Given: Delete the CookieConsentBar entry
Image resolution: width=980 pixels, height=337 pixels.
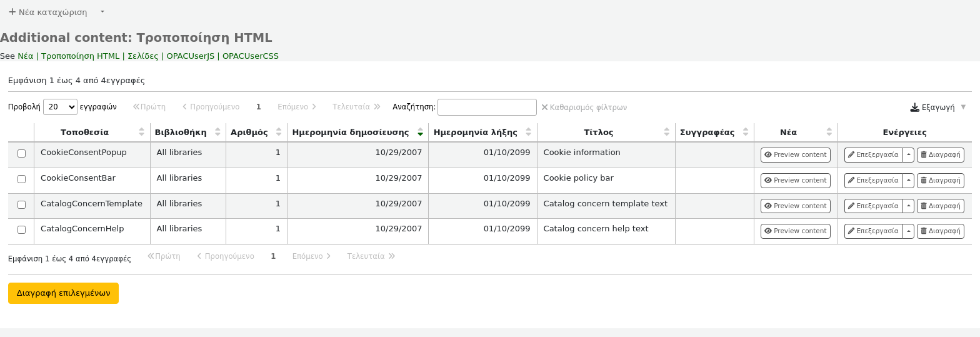Looking at the screenshot, I should click(940, 181).
